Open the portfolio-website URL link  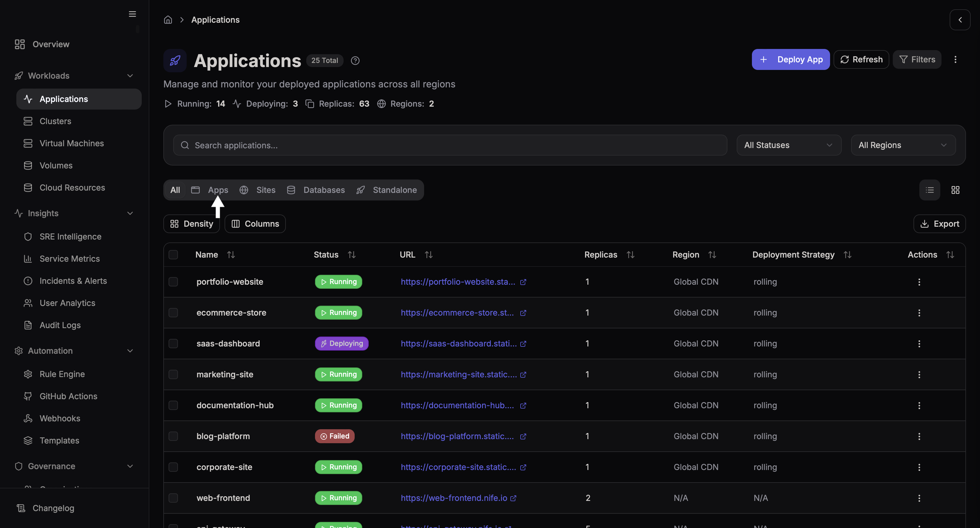(x=458, y=282)
